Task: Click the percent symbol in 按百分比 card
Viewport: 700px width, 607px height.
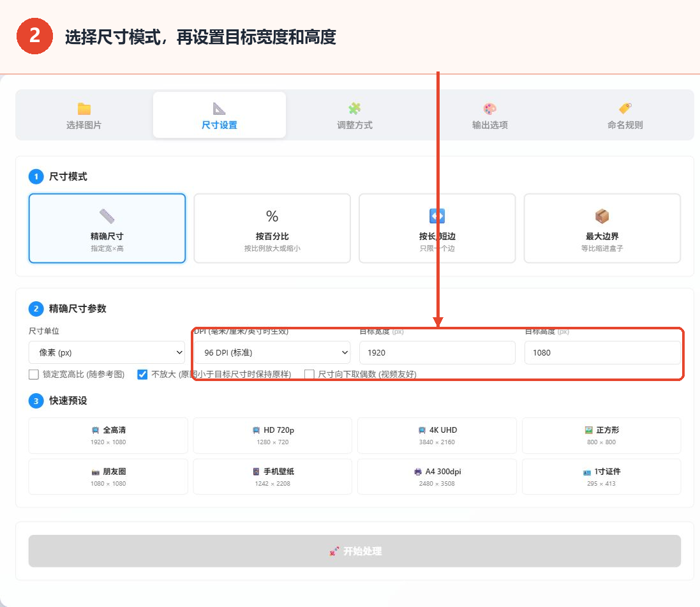Action: [x=272, y=216]
